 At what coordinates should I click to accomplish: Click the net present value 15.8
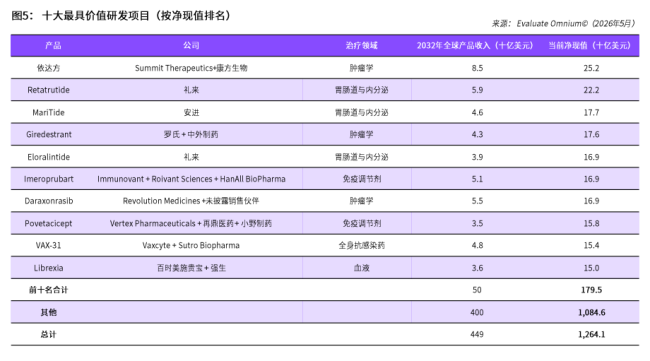(x=591, y=223)
